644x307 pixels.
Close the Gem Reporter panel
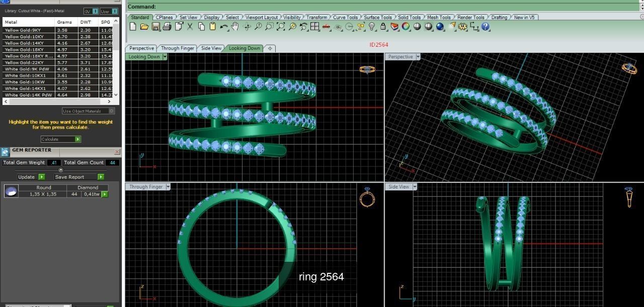[117, 152]
